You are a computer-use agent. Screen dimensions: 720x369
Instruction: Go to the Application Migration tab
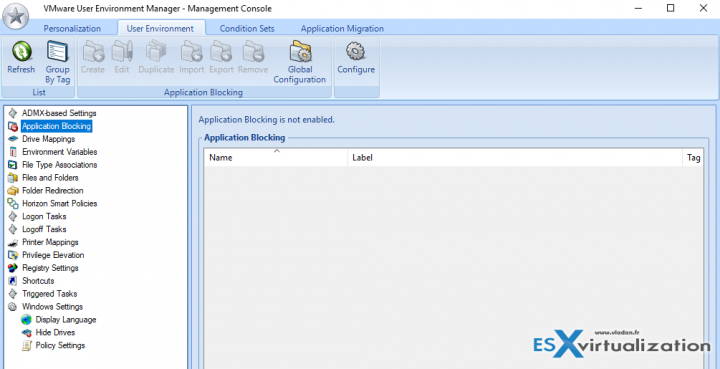342,28
